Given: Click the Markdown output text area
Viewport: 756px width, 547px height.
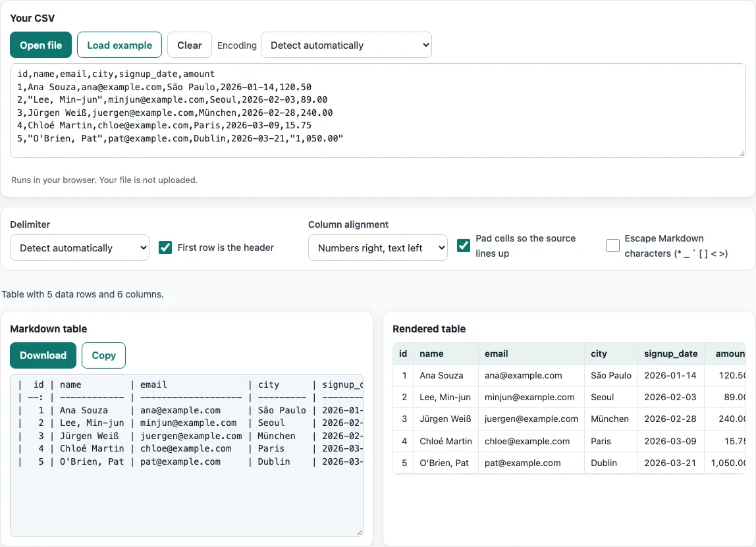Looking at the screenshot, I should 186,456.
